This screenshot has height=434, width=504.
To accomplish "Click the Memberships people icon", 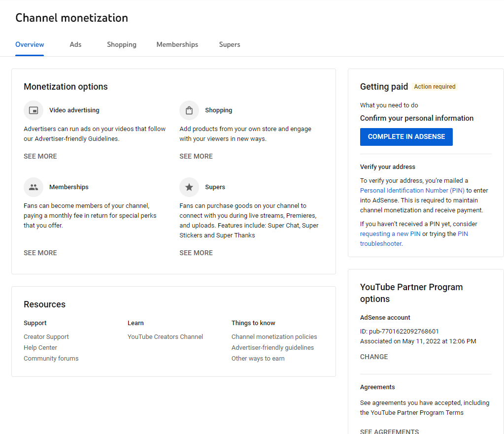I will pyautogui.click(x=34, y=187).
